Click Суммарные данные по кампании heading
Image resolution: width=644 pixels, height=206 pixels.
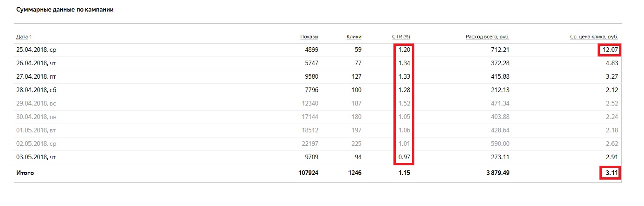click(x=65, y=10)
